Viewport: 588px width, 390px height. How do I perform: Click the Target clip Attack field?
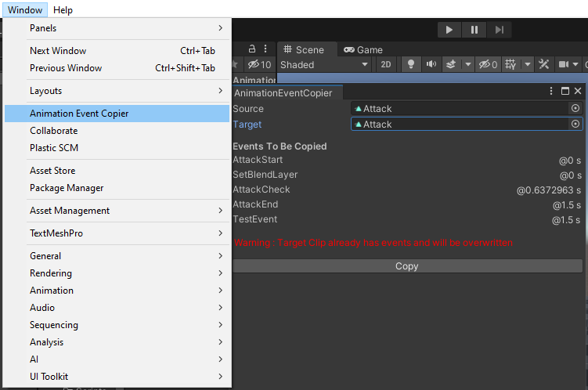pos(460,124)
